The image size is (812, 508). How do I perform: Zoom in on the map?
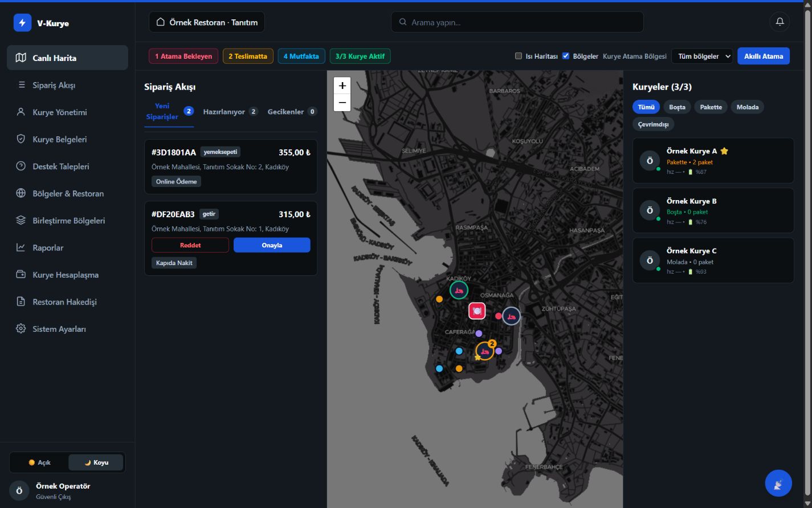tap(342, 86)
